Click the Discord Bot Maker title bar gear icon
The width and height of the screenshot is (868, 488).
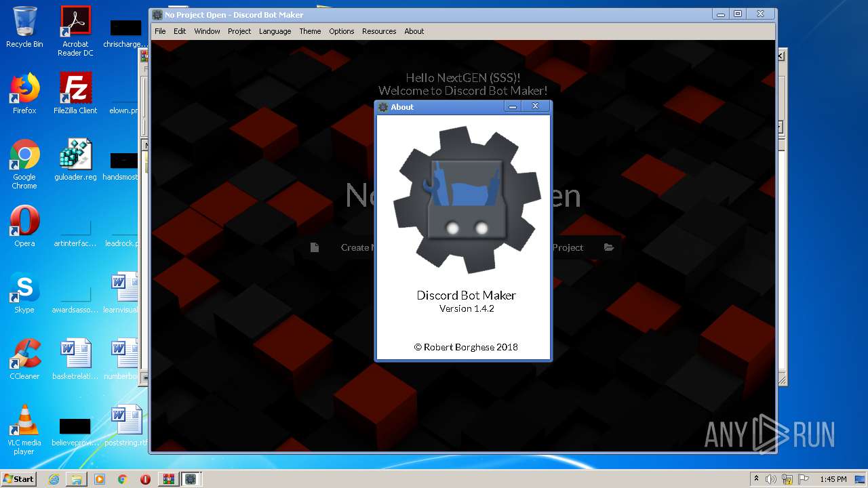point(157,15)
